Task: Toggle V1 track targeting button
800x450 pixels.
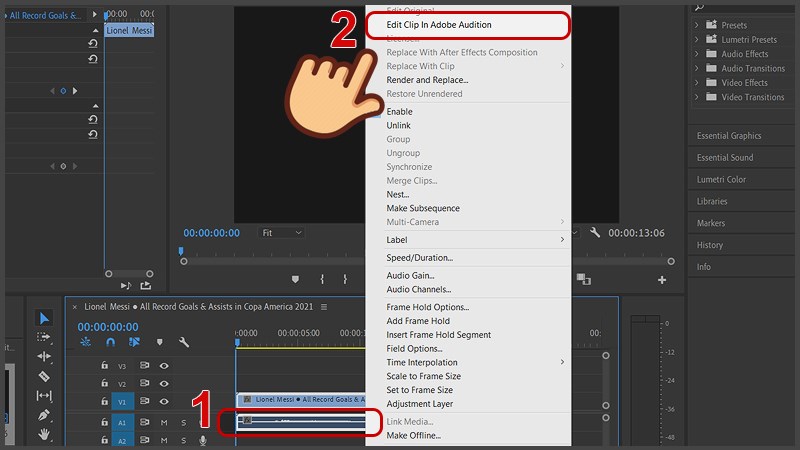Action: (122, 402)
